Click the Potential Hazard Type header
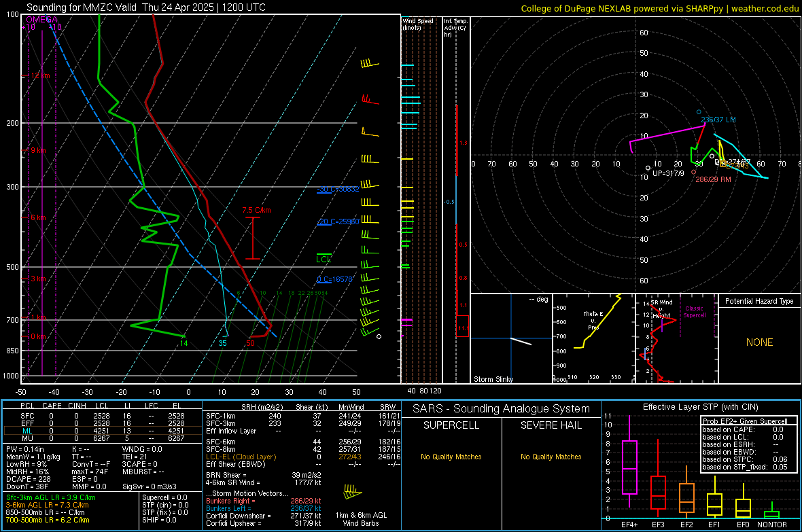This screenshot has width=802, height=532. pyautogui.click(x=759, y=301)
